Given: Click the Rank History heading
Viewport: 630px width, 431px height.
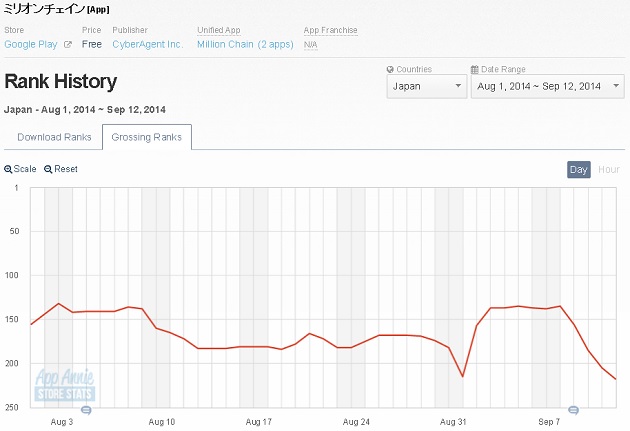Looking at the screenshot, I should pyautogui.click(x=61, y=81).
